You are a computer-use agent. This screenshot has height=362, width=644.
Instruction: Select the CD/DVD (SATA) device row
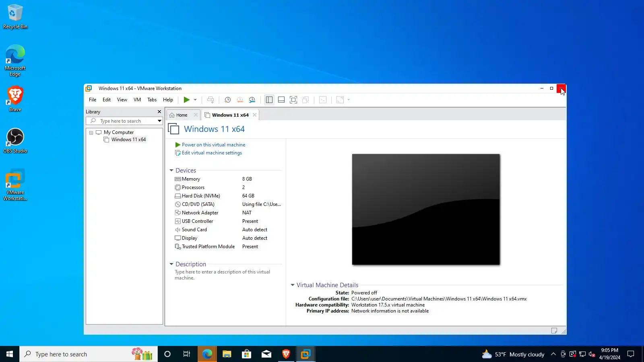[x=228, y=204]
